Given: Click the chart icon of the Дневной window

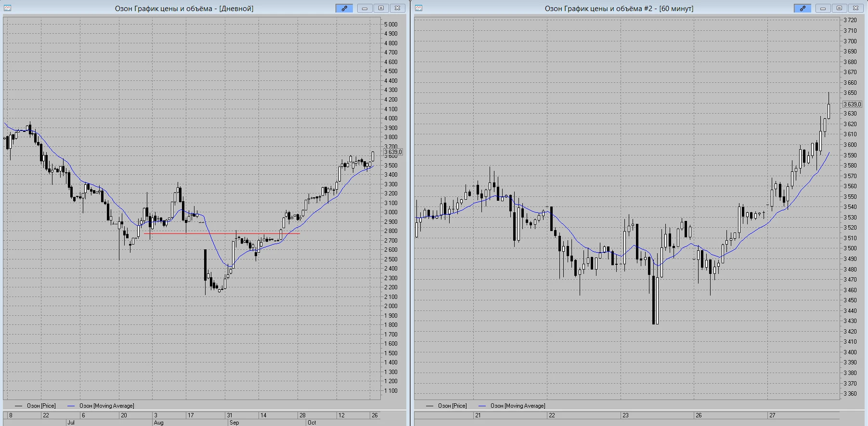Looking at the screenshot, I should pyautogui.click(x=7, y=8).
